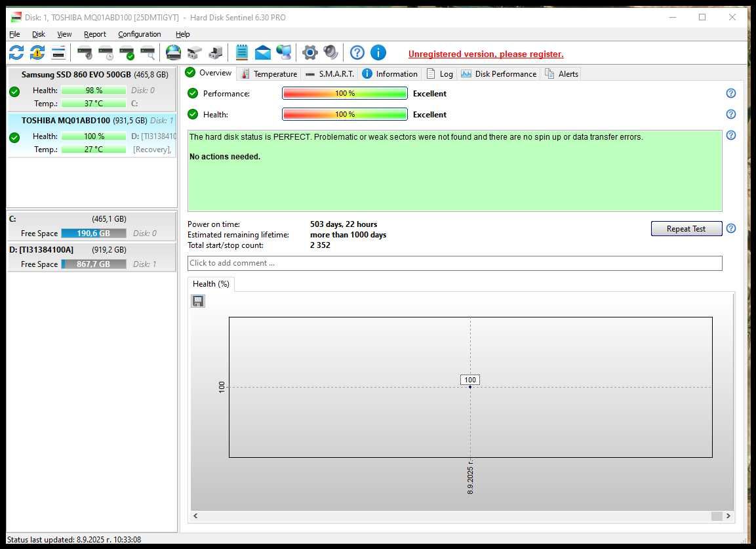Click the graph scroll right arrow
Viewport: 756px width, 549px height.
click(728, 516)
